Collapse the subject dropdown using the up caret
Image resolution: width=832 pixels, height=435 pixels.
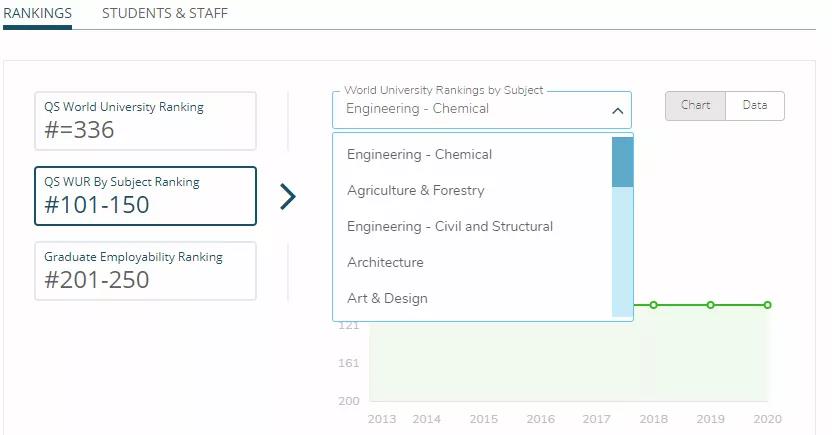pos(617,111)
